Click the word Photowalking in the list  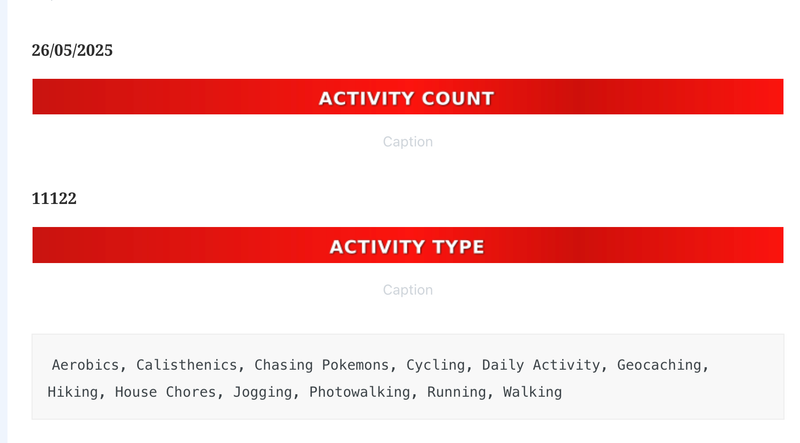360,392
